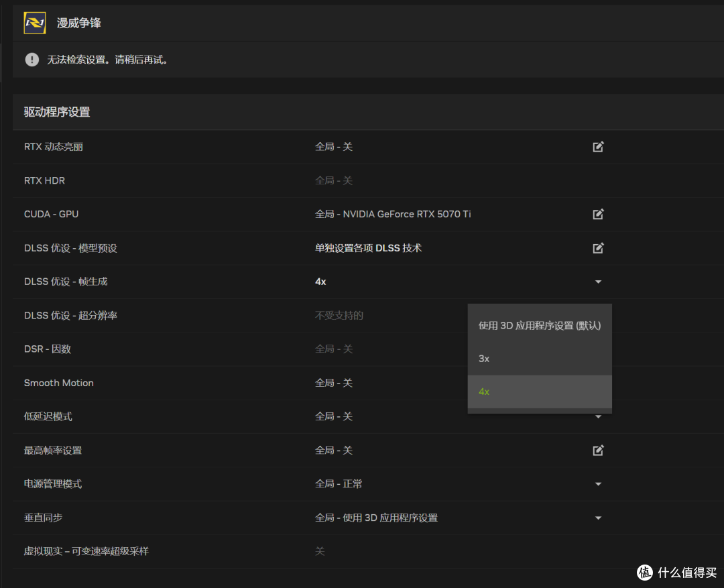The image size is (724, 588).
Task: Click the 垂直同步 label
Action: (x=43, y=518)
